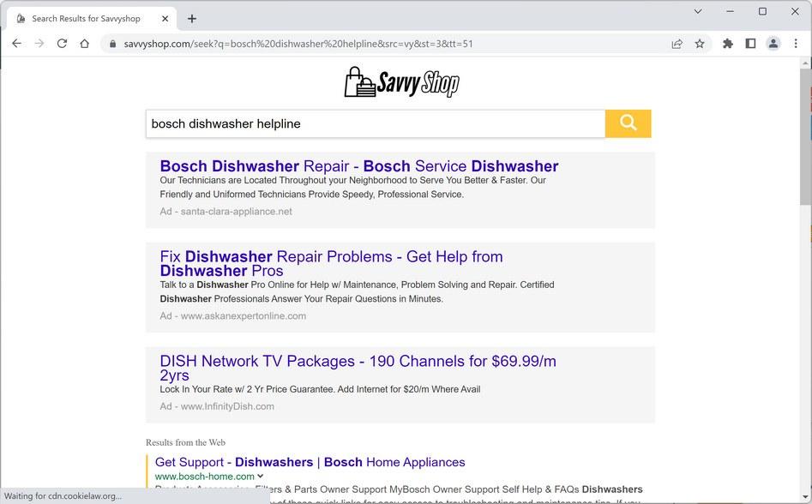
Task: Open Chrome's three-dot menu
Action: point(796,44)
